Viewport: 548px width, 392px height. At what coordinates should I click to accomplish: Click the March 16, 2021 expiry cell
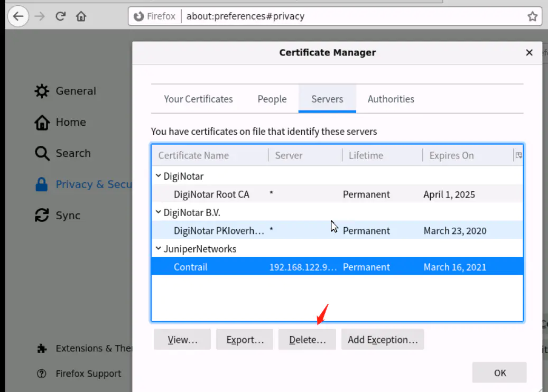(454, 267)
